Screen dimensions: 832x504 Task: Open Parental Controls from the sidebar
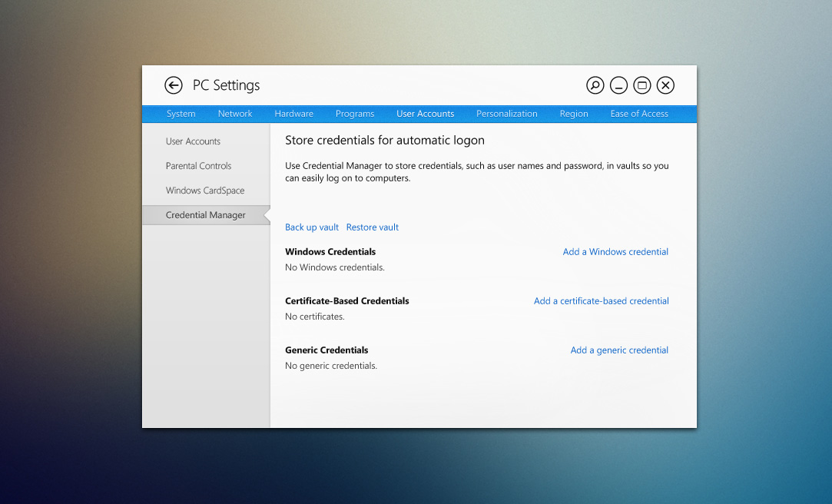198,165
